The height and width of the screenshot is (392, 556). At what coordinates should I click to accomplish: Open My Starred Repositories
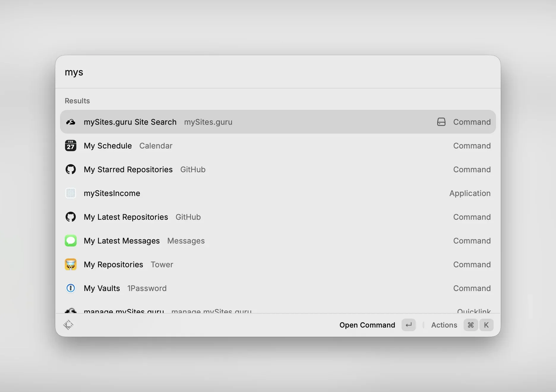pyautogui.click(x=128, y=169)
